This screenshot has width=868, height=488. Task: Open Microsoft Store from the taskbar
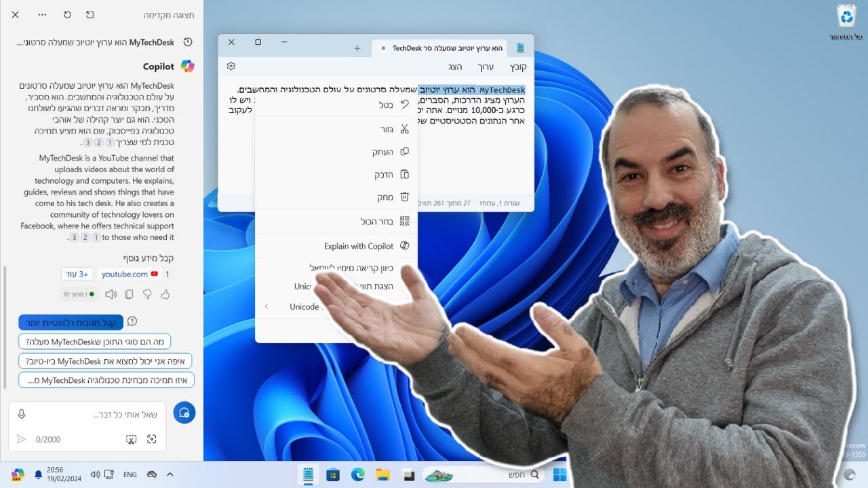(x=333, y=474)
